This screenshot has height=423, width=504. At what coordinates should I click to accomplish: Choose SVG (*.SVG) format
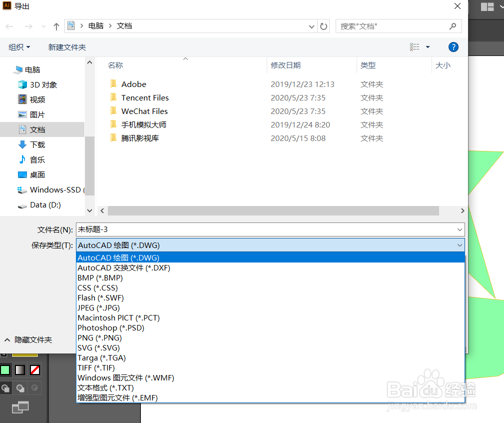click(x=271, y=347)
